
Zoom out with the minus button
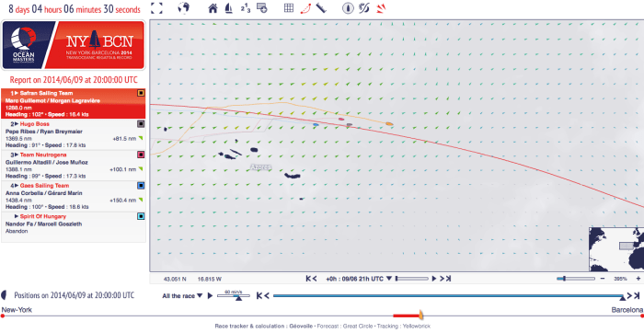click(x=602, y=279)
